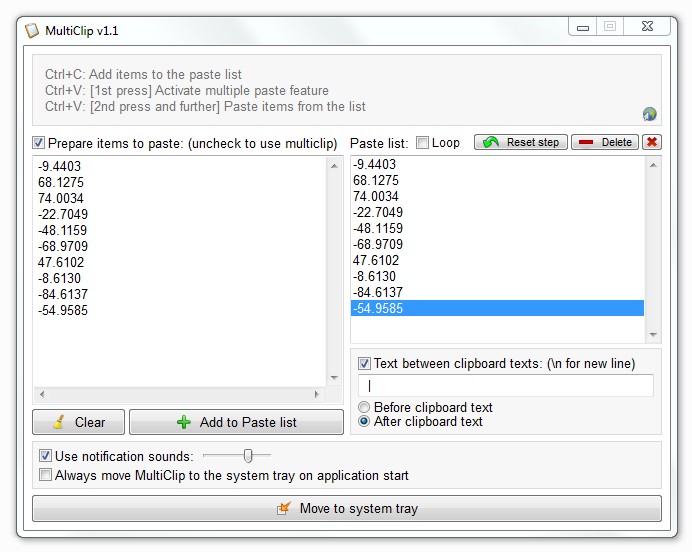The height and width of the screenshot is (552, 692).
Task: Uncheck Prepare items to paste checkbox
Action: (38, 143)
